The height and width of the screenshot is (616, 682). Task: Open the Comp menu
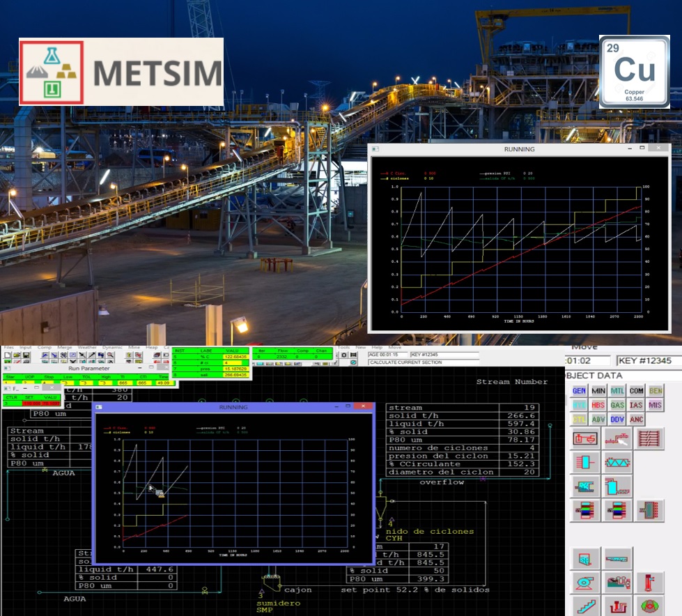tap(45, 347)
